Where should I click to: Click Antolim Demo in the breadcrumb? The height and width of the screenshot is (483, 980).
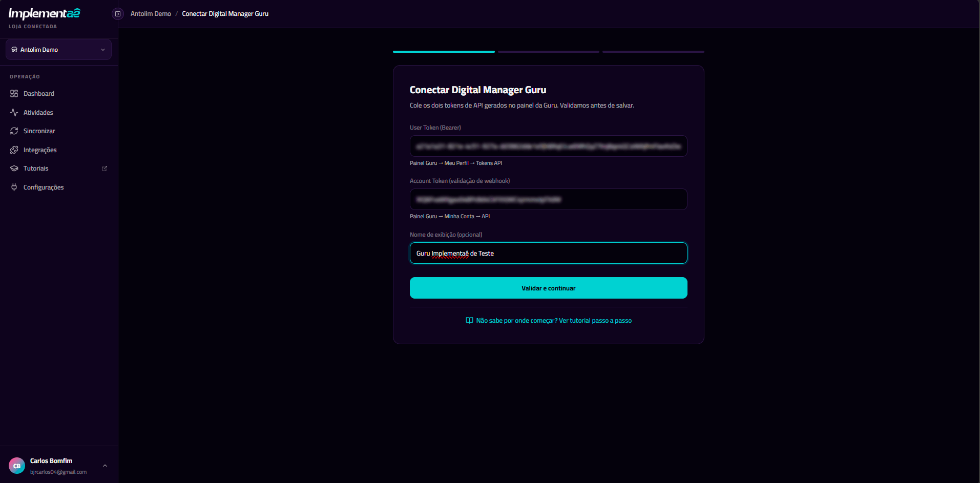[x=151, y=14]
